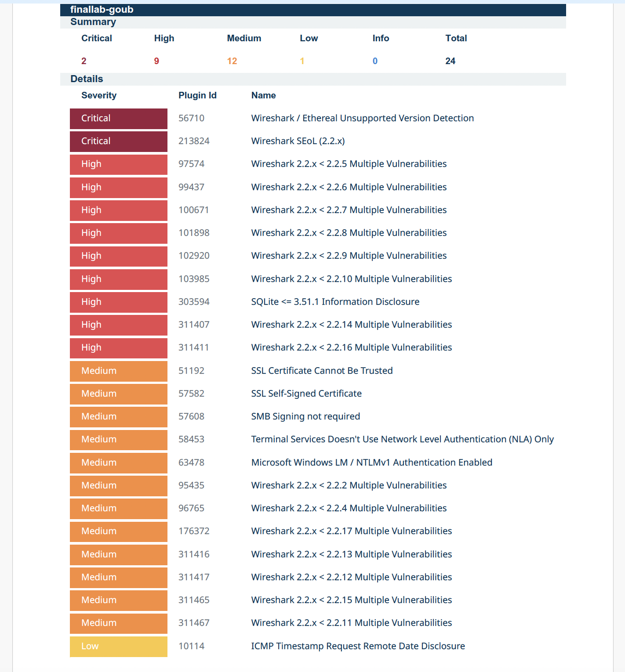Click the Total label in Summary
Image resolution: width=625 pixels, height=672 pixels.
pyautogui.click(x=456, y=38)
